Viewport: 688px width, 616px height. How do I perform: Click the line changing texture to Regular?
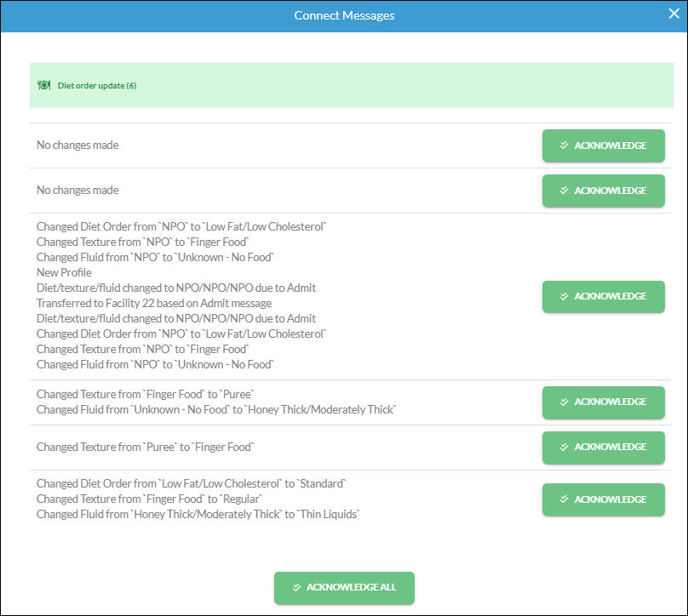tap(149, 499)
